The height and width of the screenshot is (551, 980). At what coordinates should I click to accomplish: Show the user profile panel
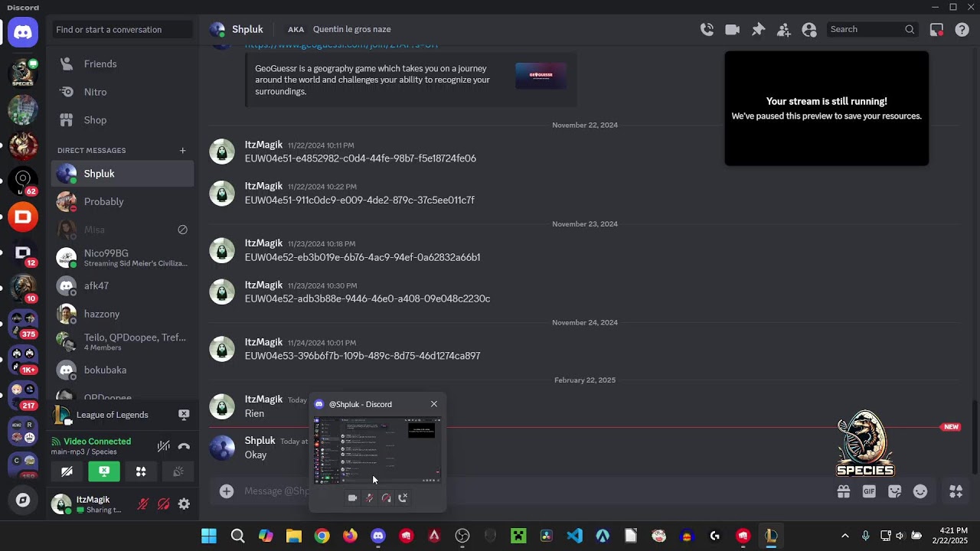pos(809,29)
